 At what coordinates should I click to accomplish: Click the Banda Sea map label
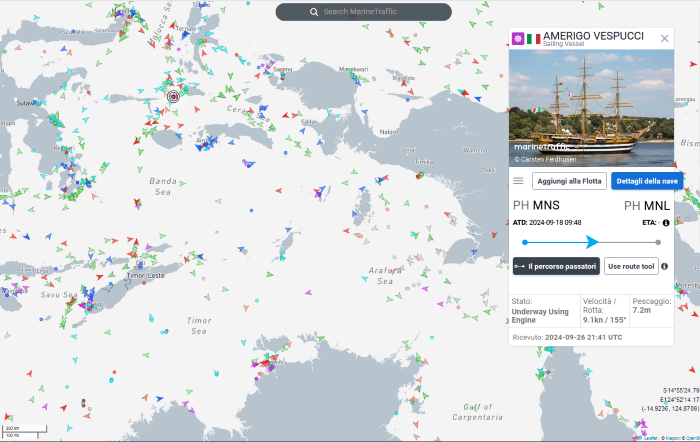coord(163,186)
